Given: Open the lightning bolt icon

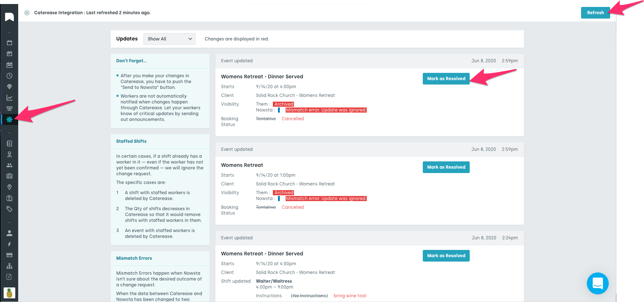Looking at the screenshot, I should coord(9,244).
